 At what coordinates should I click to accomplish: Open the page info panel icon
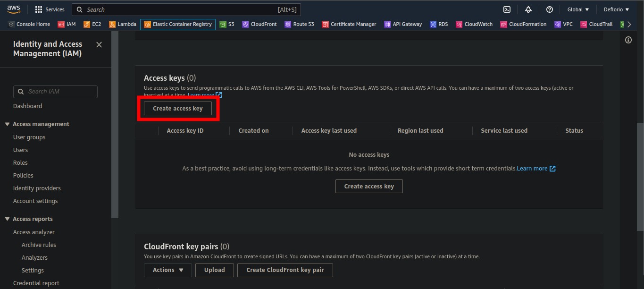[628, 40]
